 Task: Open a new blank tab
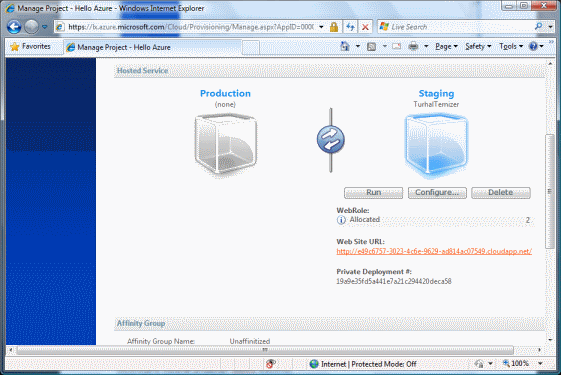coord(251,48)
